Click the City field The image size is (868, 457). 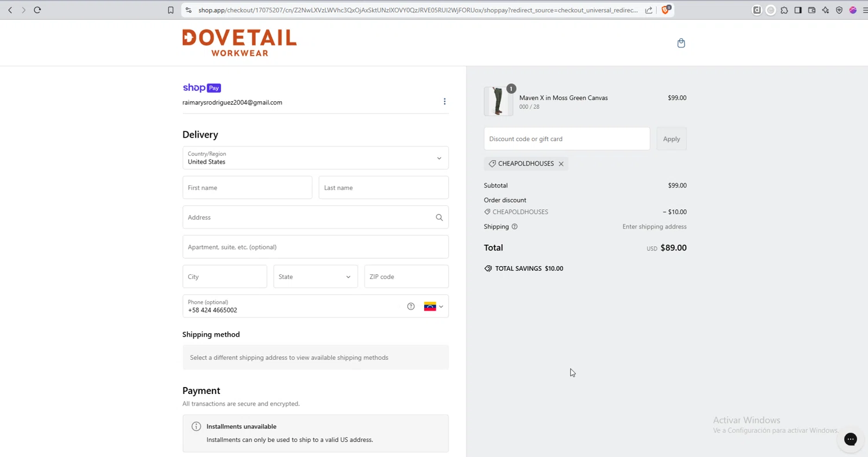(225, 277)
